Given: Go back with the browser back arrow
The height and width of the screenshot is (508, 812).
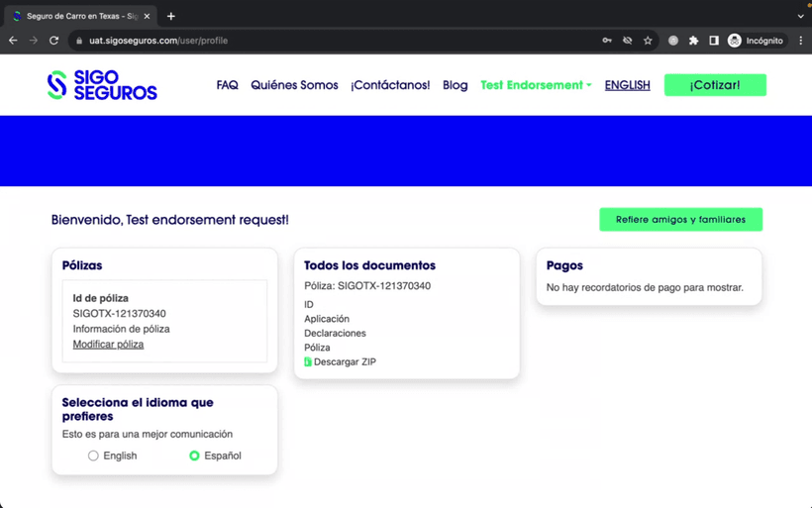Looking at the screenshot, I should [13, 41].
